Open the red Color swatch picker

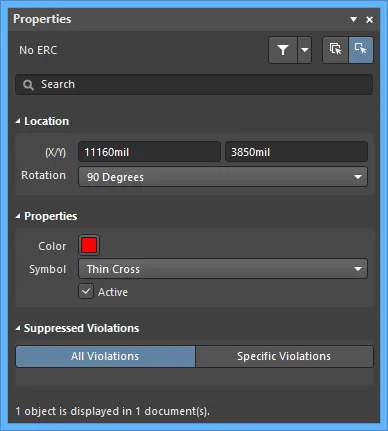point(89,245)
